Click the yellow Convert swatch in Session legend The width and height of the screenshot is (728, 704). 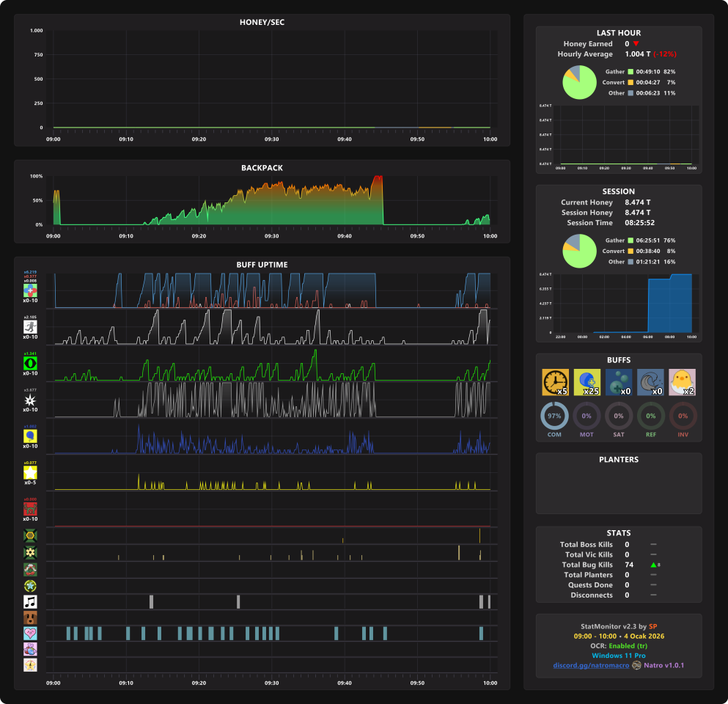[x=630, y=252]
